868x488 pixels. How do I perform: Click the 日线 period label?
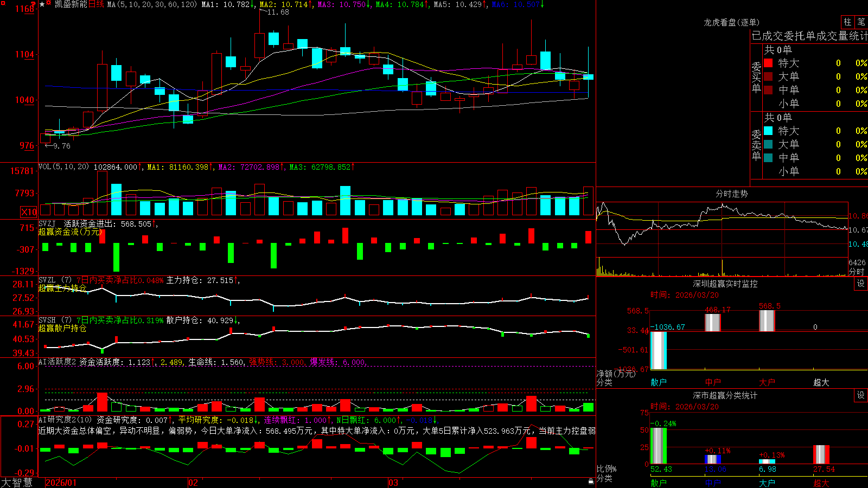96,4
